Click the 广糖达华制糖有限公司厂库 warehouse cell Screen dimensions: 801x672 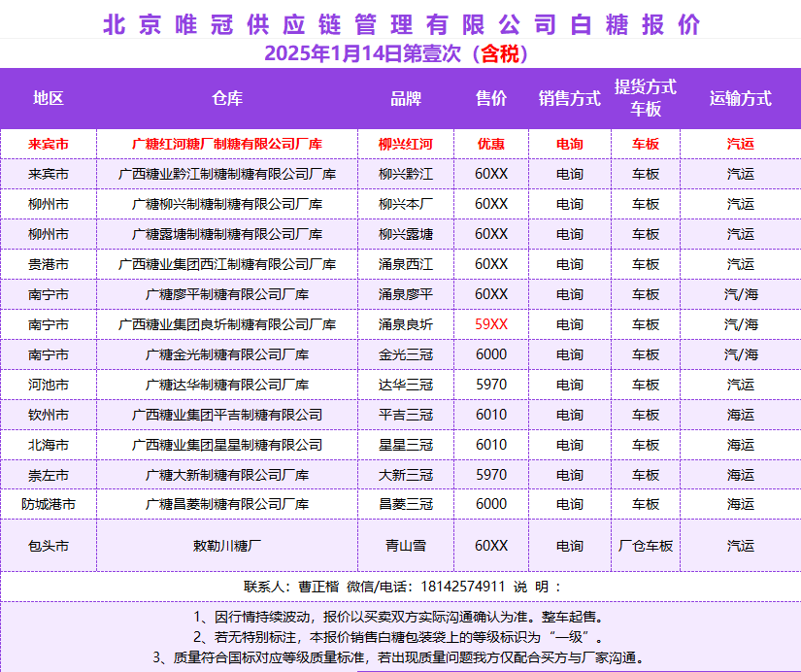(227, 385)
